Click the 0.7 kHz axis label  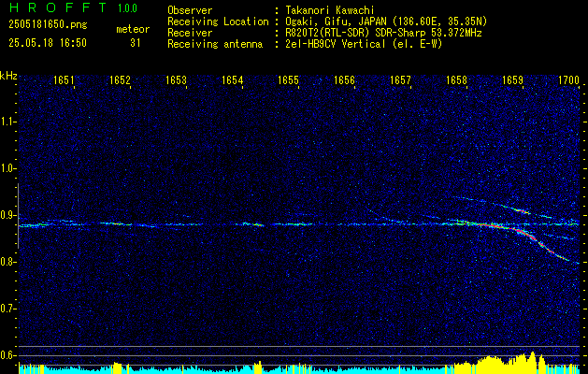[7, 309]
